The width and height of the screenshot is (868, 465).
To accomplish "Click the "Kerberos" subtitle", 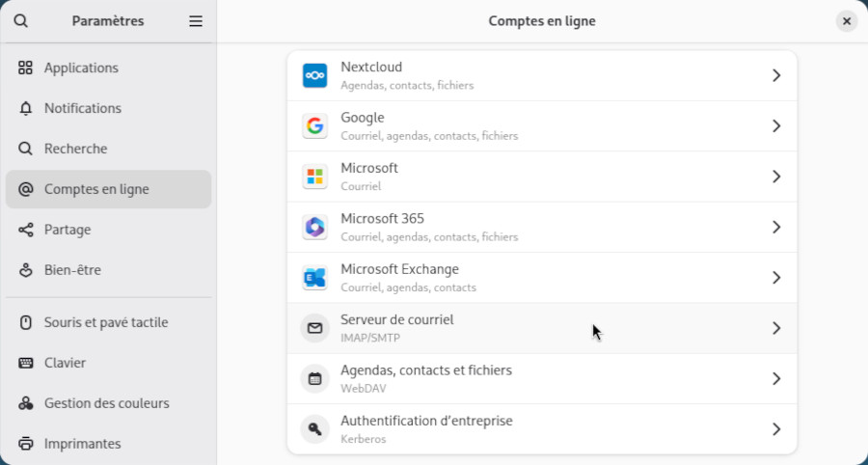I will 364,439.
